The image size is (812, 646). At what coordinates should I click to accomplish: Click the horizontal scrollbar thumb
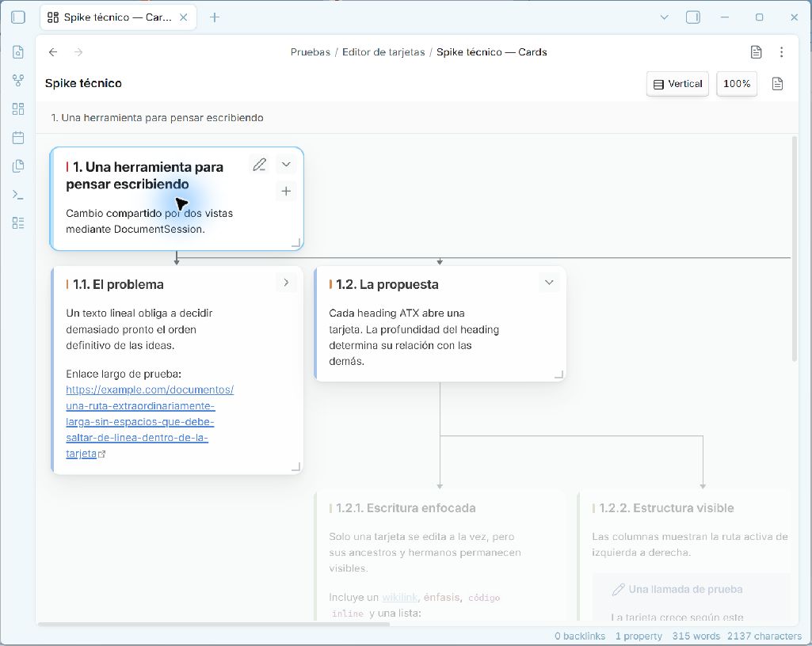click(214, 625)
